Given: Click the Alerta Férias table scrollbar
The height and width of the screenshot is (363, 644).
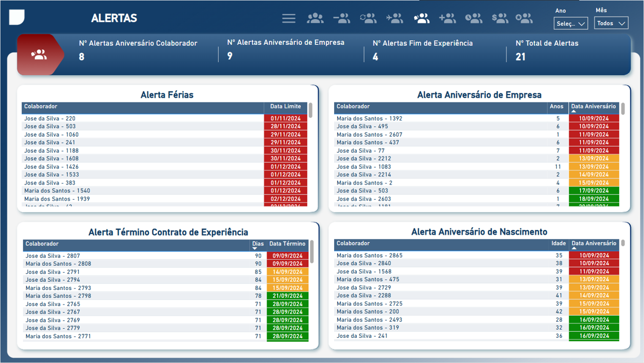Looking at the screenshot, I should (x=310, y=110).
